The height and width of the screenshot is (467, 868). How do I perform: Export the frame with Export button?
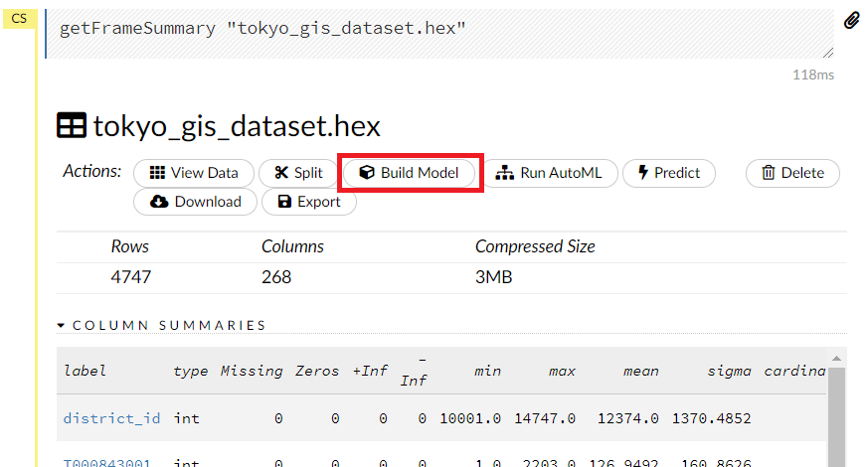[x=308, y=202]
